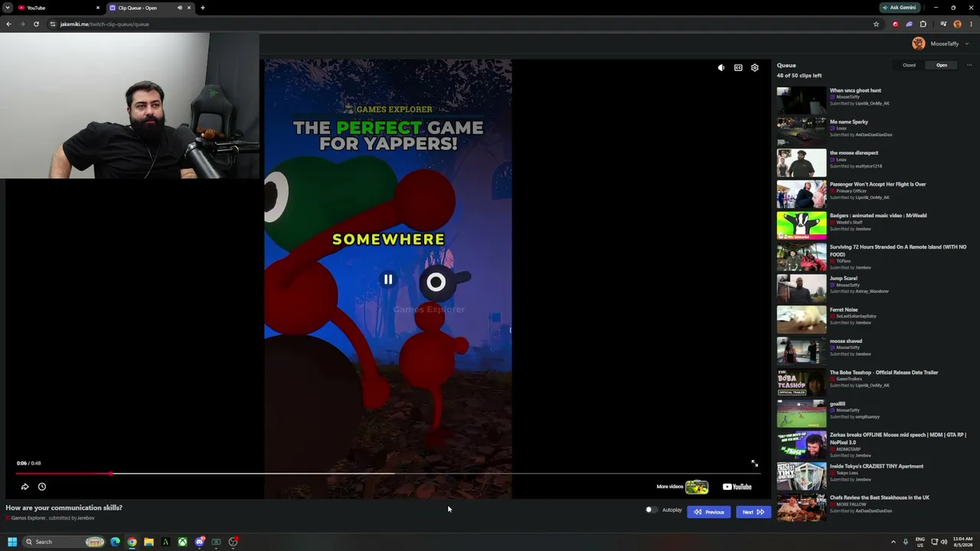Open 'Inside Tokyo's CRAZIEST TINY Apartment' thumbnail
Image resolution: width=980 pixels, height=551 pixels.
coord(802,477)
